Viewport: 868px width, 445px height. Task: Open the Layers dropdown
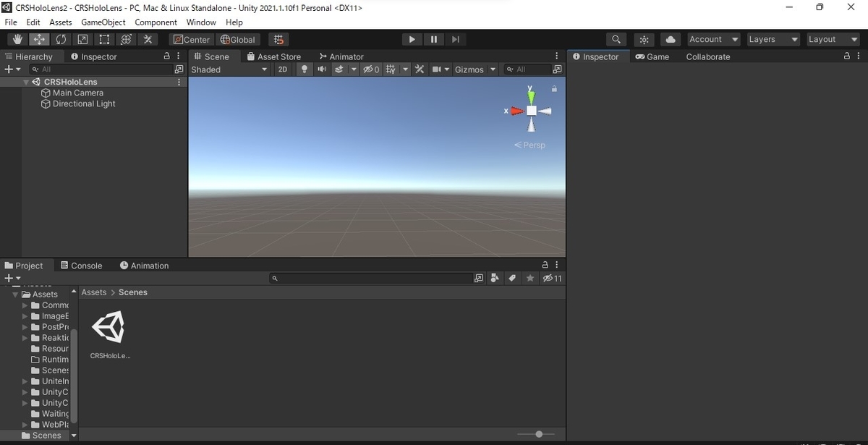click(x=773, y=39)
